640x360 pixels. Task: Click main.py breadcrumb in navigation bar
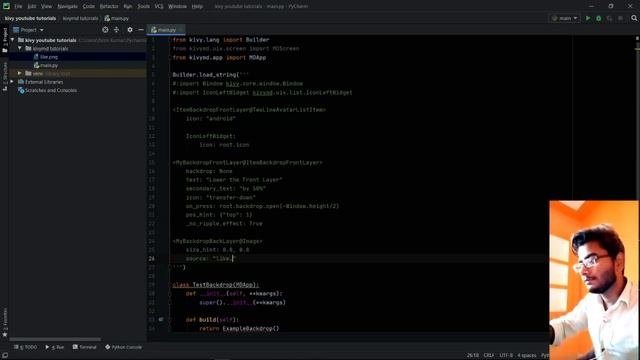(117, 18)
